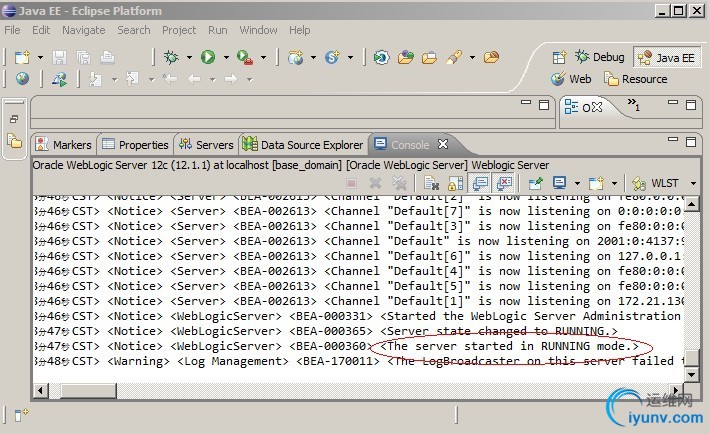
Task: Switch to the Properties tab
Action: click(x=136, y=145)
